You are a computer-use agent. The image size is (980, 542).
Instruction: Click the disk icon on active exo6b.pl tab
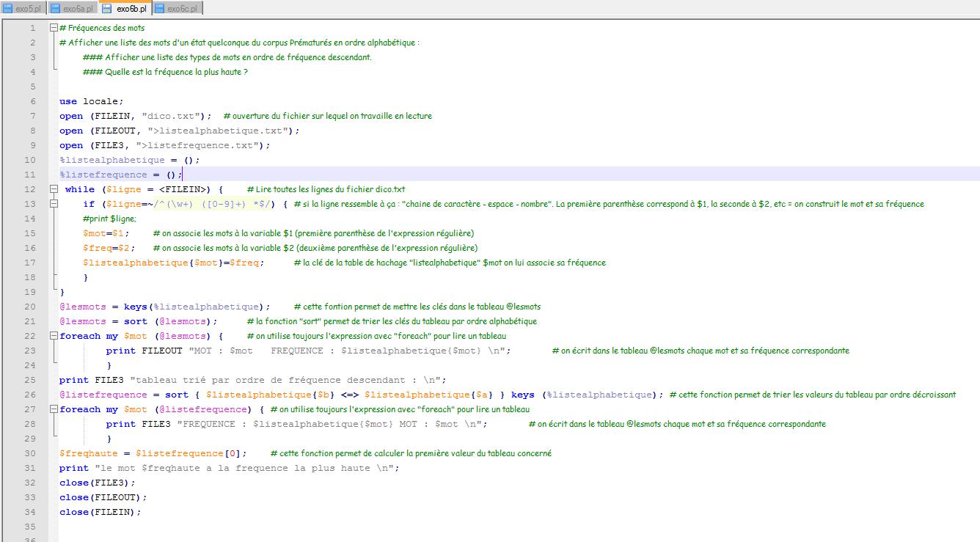[107, 9]
